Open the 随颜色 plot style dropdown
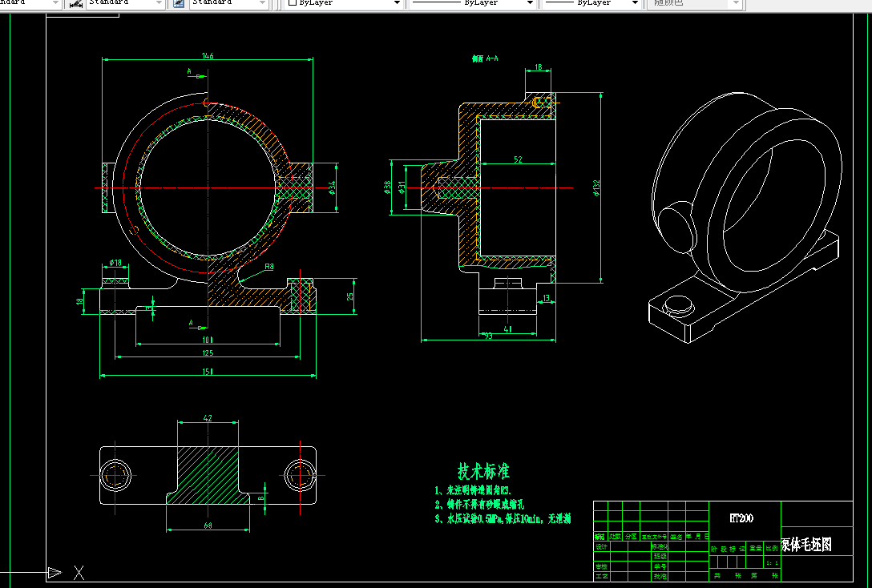 tap(695, 3)
